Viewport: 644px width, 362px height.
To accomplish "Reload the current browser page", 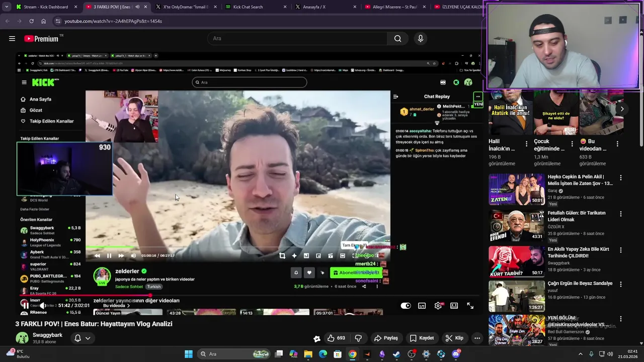I will 31,21.
